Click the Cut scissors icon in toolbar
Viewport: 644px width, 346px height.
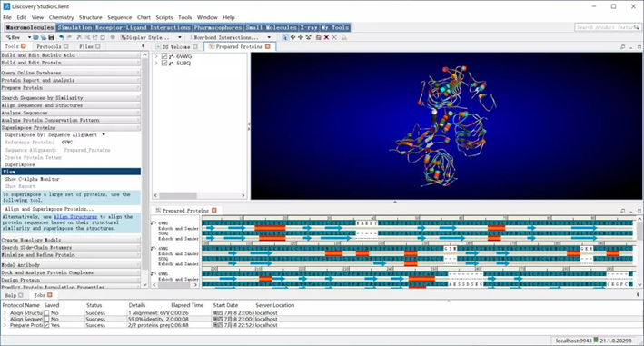(86, 37)
